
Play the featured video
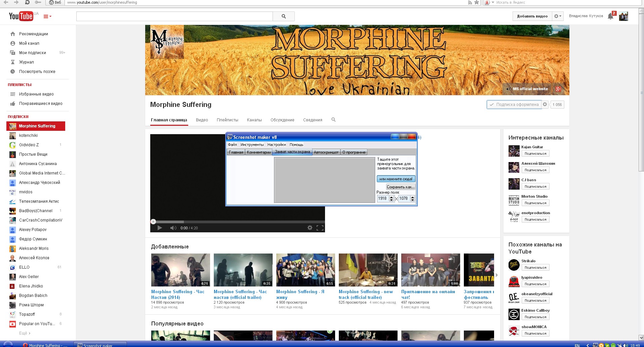coord(160,228)
